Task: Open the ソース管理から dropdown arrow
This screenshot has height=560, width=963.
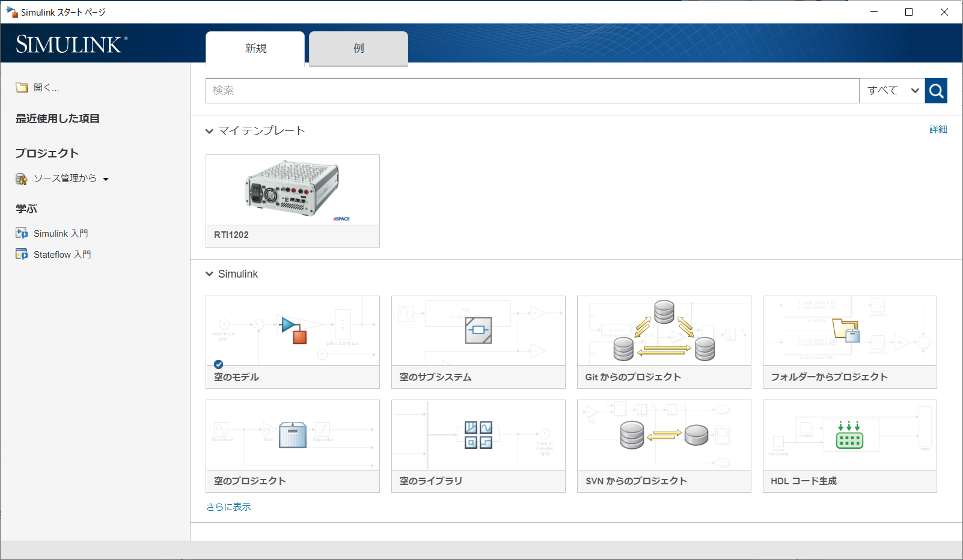Action: 106,178
